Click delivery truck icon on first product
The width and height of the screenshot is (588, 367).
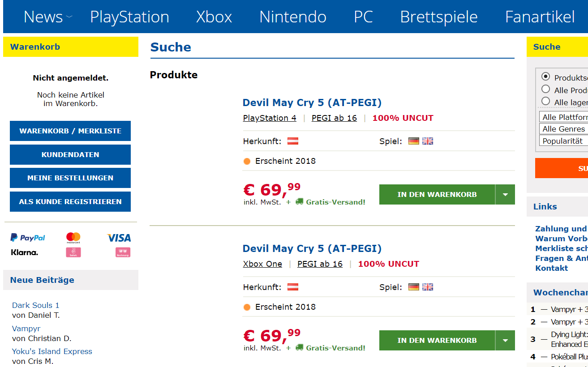point(299,201)
